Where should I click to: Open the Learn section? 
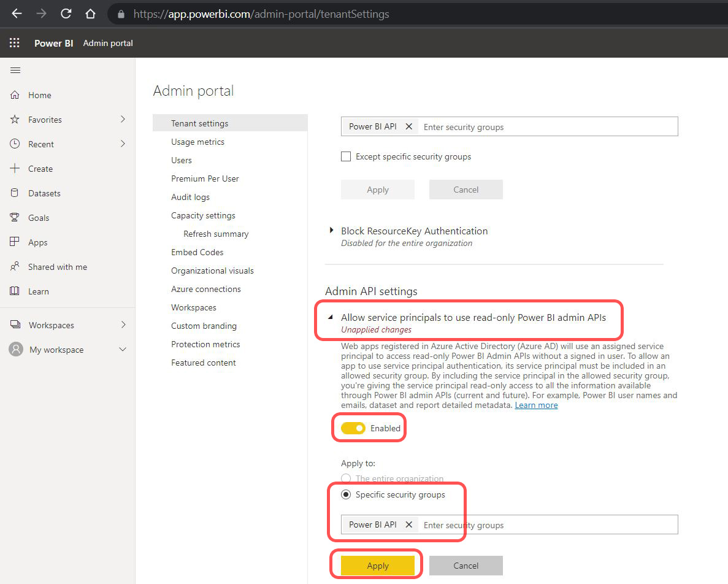coord(38,291)
